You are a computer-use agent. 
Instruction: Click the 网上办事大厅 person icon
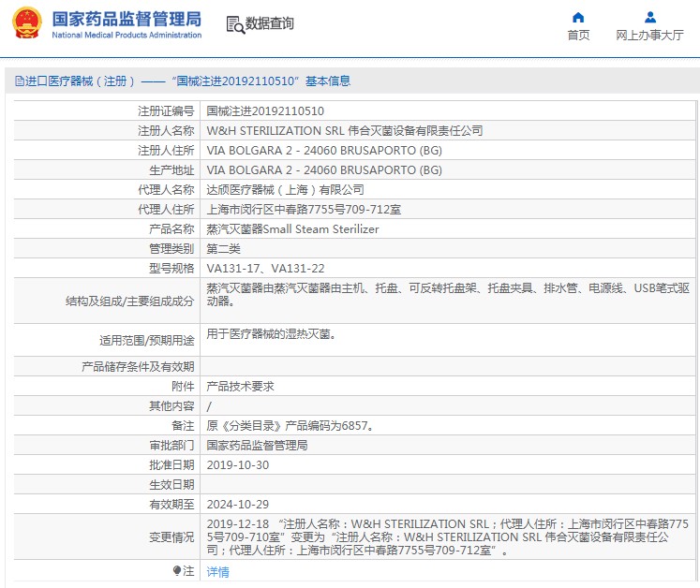(x=650, y=18)
